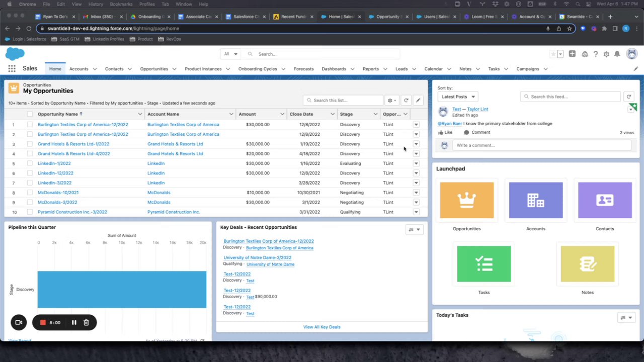This screenshot has height=362, width=644.
Task: Check the LinkedIn-1/2022 row checkbox
Action: tap(30, 163)
